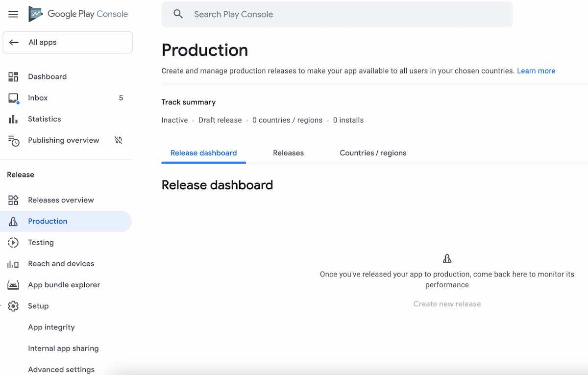Click Create new release
Screen dimensions: 588x375
447,304
